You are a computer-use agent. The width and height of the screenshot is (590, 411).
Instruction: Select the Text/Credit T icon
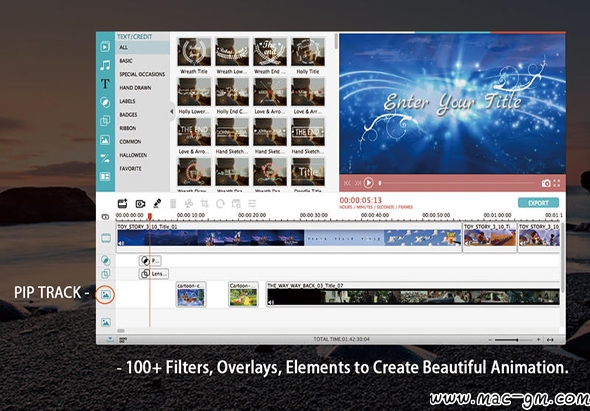tap(105, 84)
